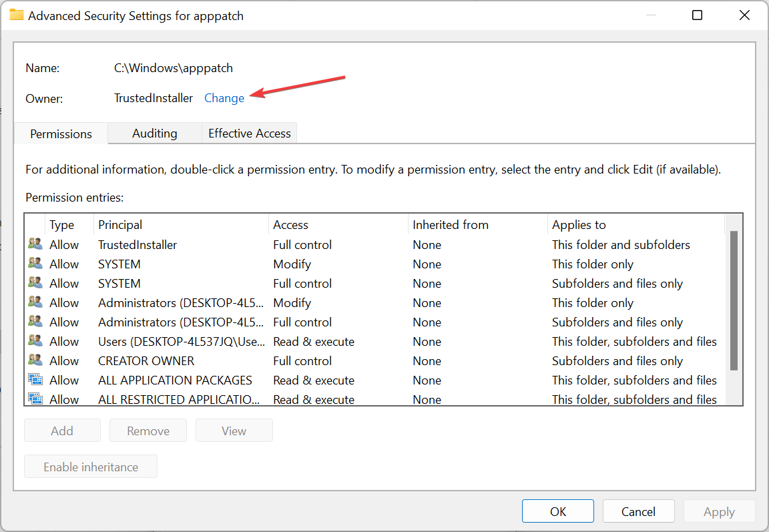Click the user icon beside SYSTEM Full control entry

[35, 283]
